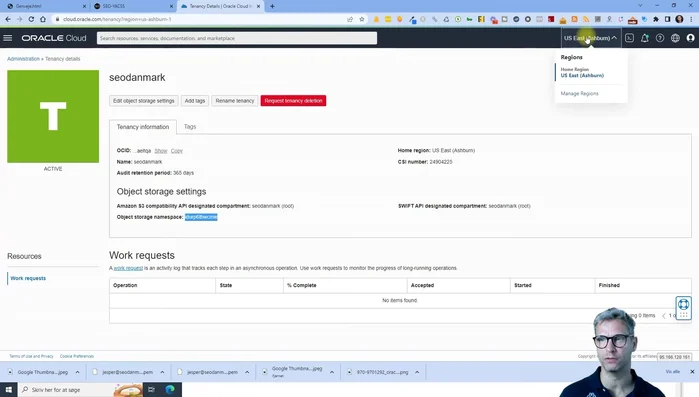The width and height of the screenshot is (699, 397).
Task: Click the CSI number 24904225
Action: (440, 162)
